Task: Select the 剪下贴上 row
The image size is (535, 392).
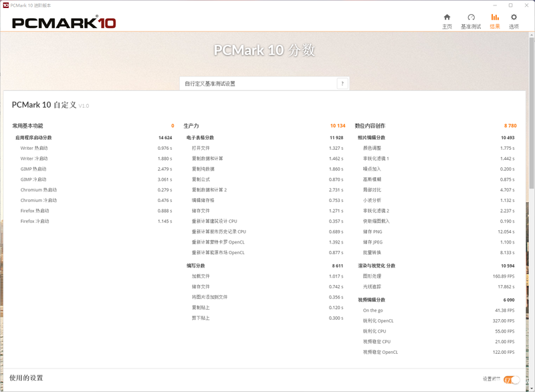Action: (267, 318)
